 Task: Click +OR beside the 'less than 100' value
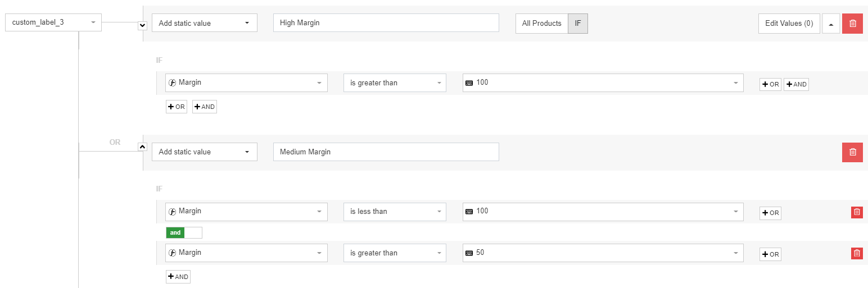[770, 212]
